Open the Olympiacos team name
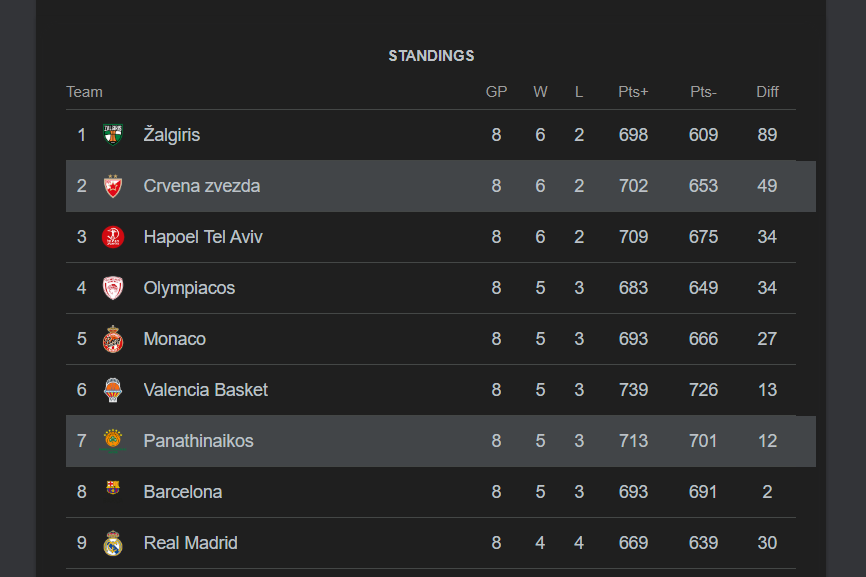This screenshot has width=866, height=577. 189,288
